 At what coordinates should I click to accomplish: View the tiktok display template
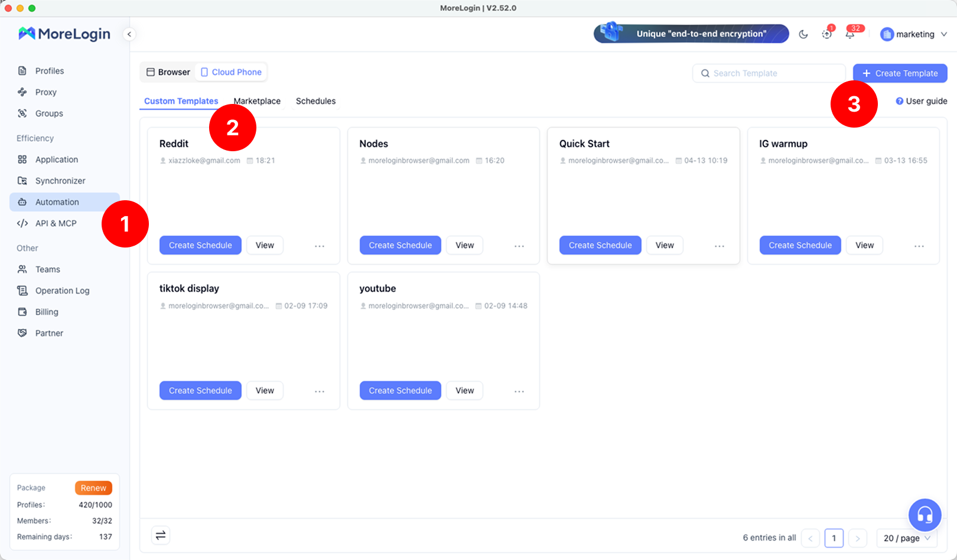(x=265, y=390)
